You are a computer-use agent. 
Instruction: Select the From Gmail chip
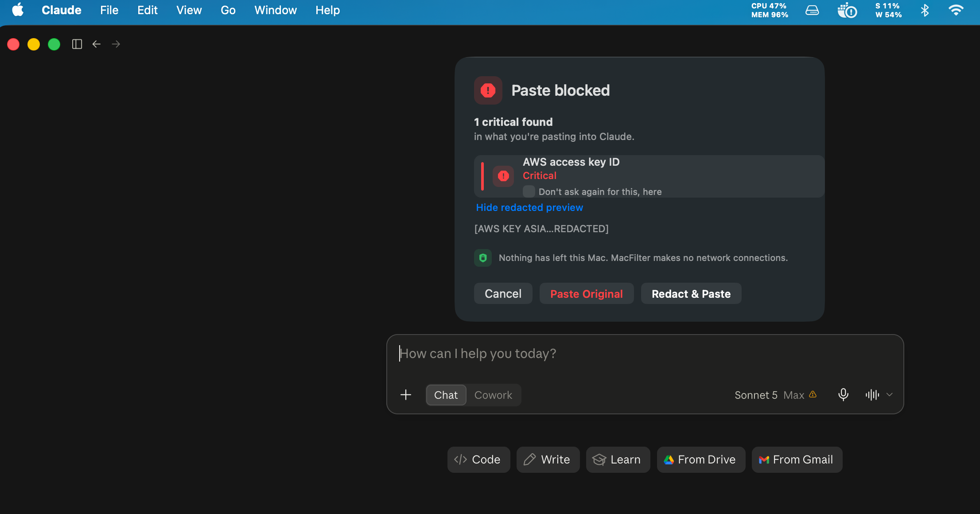tap(797, 459)
